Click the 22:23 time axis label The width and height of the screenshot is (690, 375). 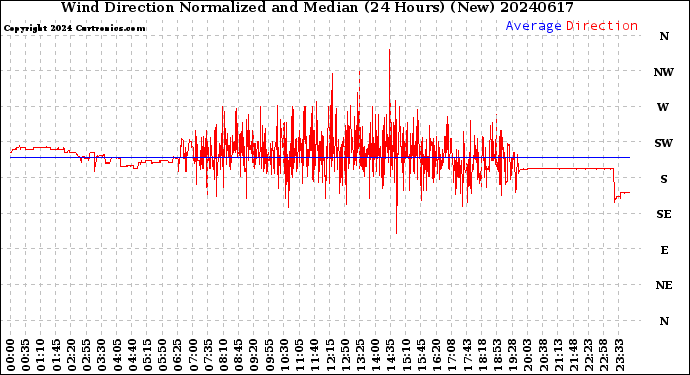pos(589,355)
